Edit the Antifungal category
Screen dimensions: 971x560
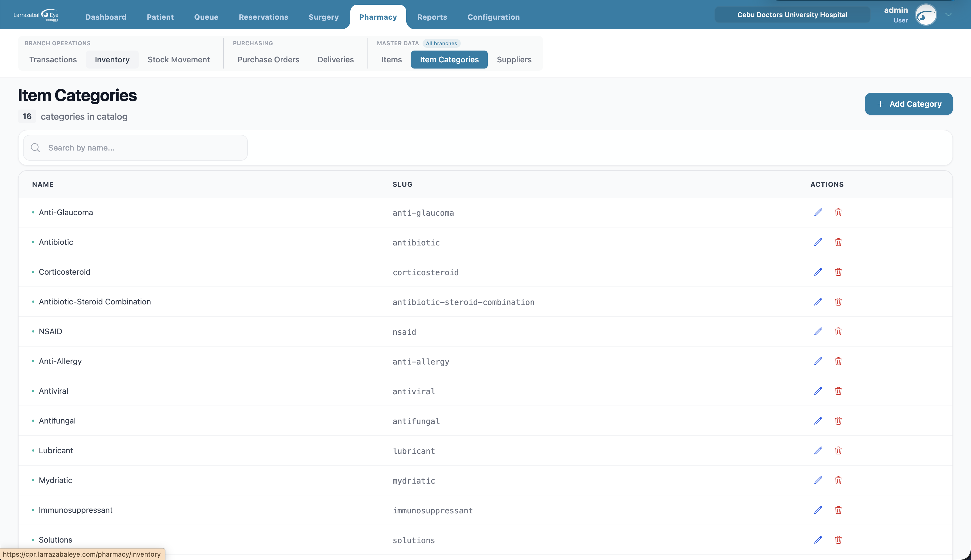[x=818, y=421]
